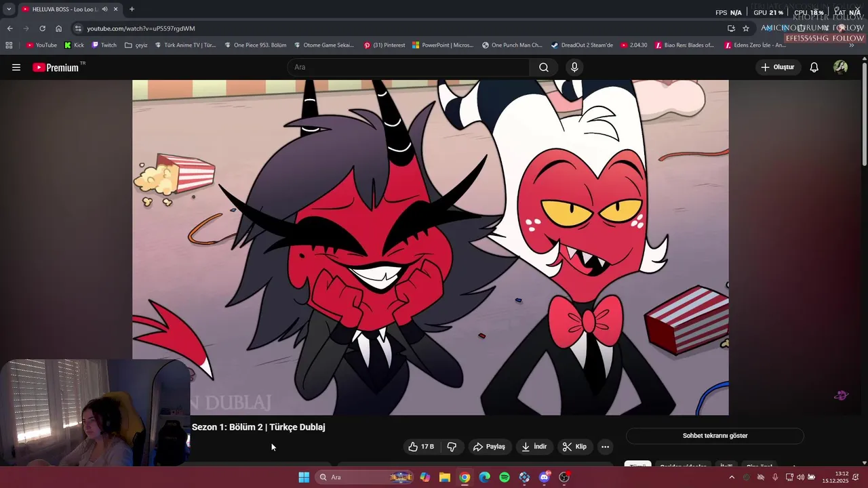Reload the current page
Screen dimensions: 868x488
(x=42, y=28)
